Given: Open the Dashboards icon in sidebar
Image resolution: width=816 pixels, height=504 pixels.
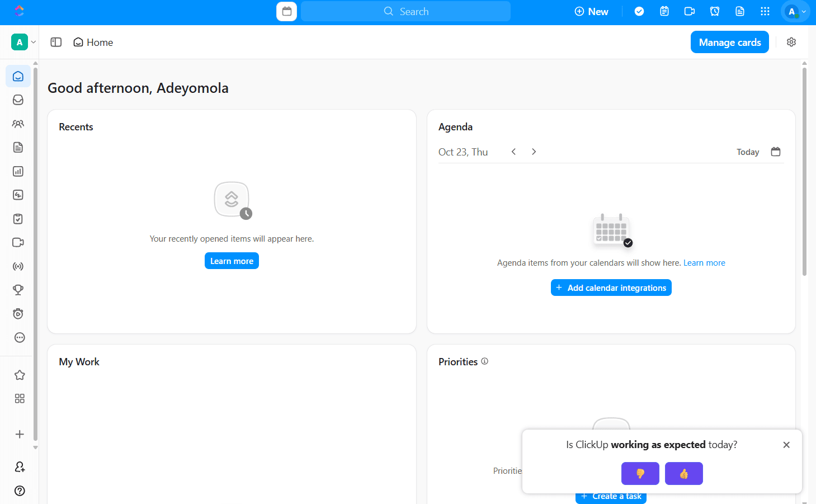Looking at the screenshot, I should point(18,171).
